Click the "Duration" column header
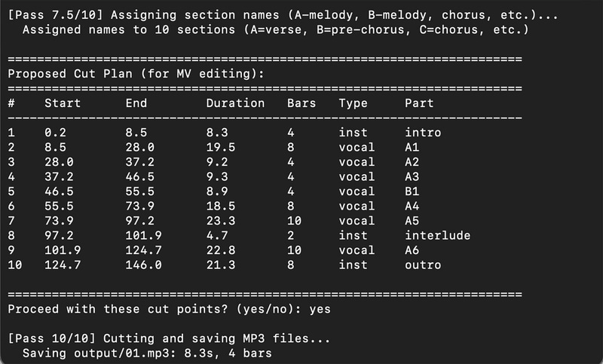Screen dimensions: 603x364 coord(235,102)
